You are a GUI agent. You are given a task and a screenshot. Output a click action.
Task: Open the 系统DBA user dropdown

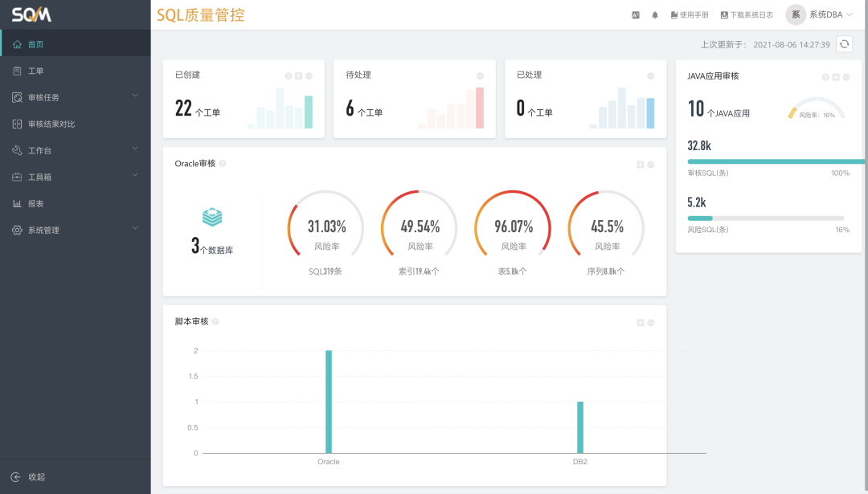click(820, 14)
